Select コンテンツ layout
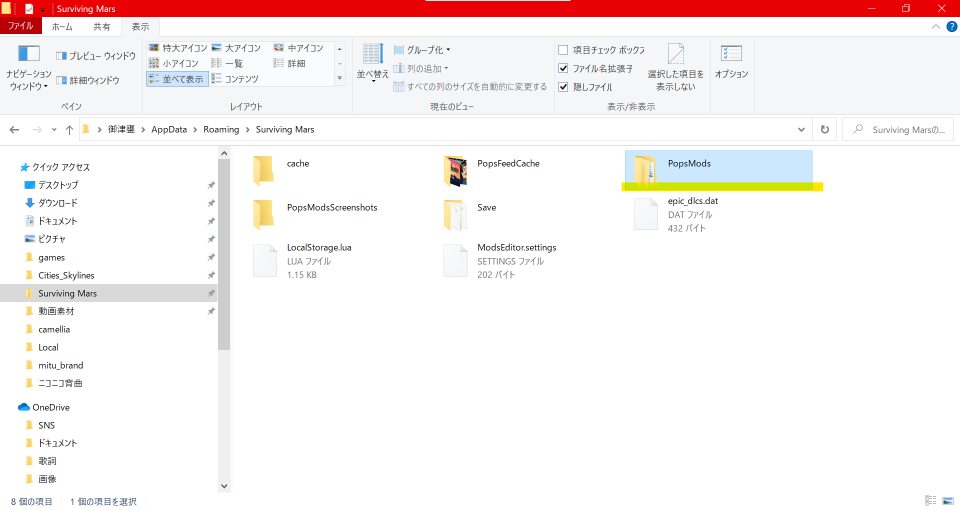The image size is (960, 510). tap(235, 79)
